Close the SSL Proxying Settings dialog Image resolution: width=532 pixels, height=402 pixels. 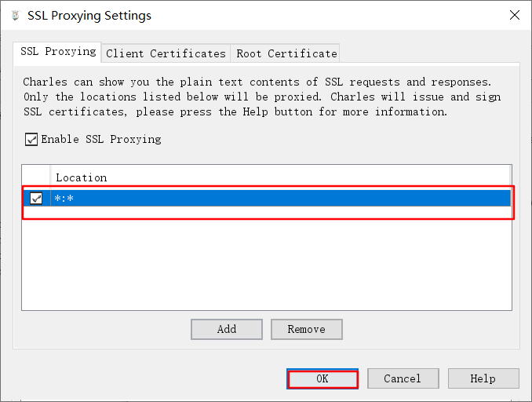(514, 15)
